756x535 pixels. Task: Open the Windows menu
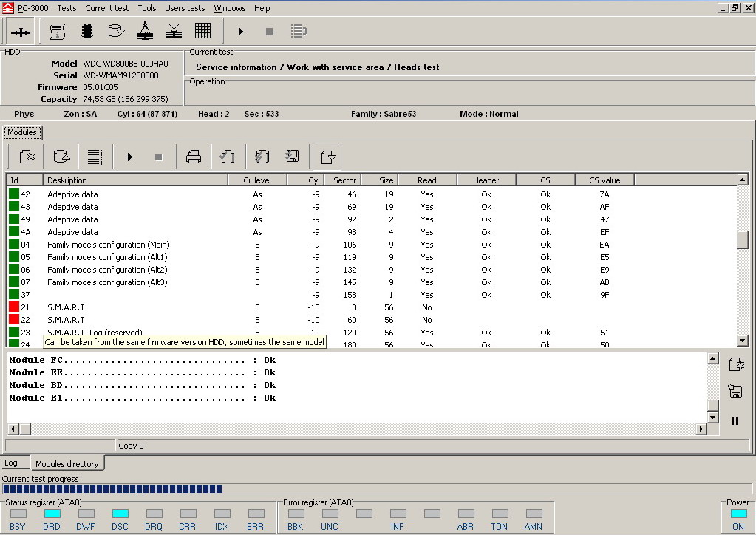tap(230, 8)
